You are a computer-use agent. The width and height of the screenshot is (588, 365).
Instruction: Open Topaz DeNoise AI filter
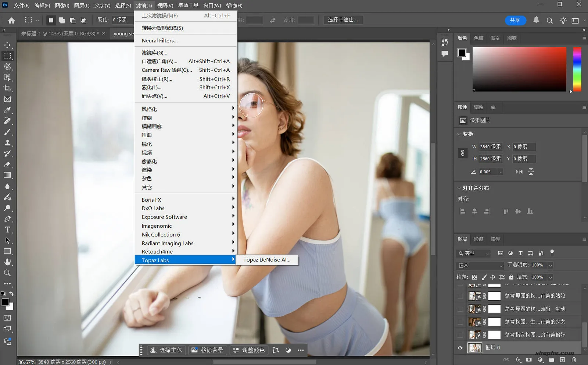[x=267, y=260]
